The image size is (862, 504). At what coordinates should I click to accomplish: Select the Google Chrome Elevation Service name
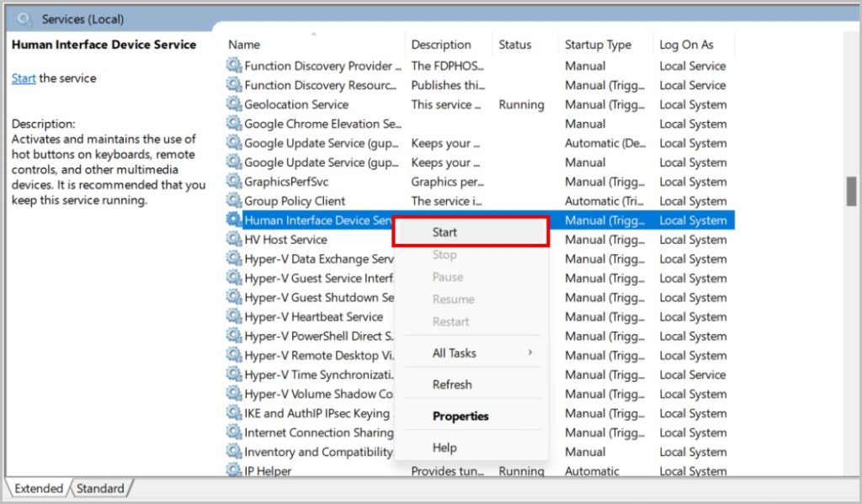click(322, 124)
